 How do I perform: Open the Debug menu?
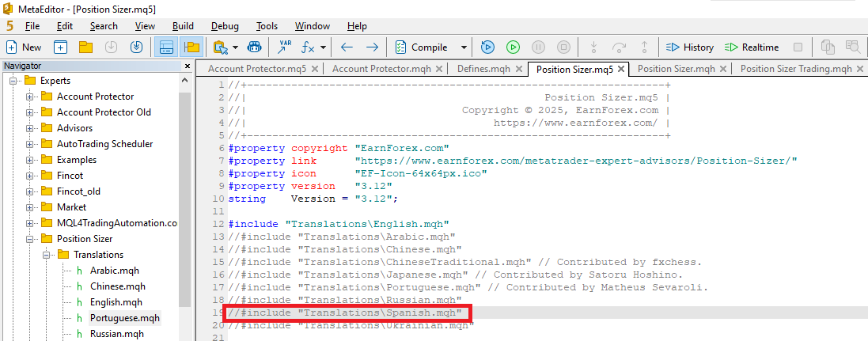coord(225,26)
